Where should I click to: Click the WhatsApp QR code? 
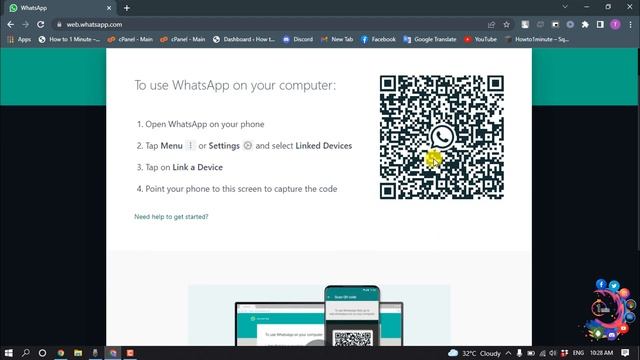point(442,137)
